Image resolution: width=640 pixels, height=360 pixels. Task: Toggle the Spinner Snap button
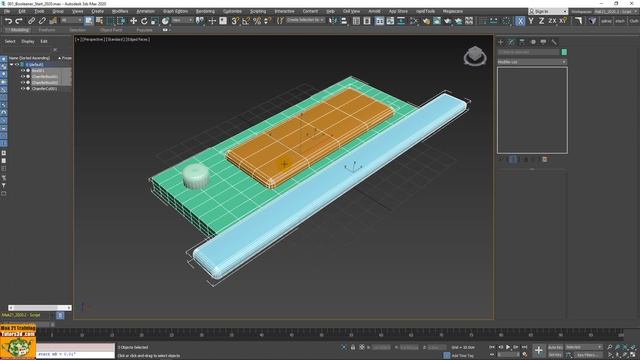(x=267, y=21)
